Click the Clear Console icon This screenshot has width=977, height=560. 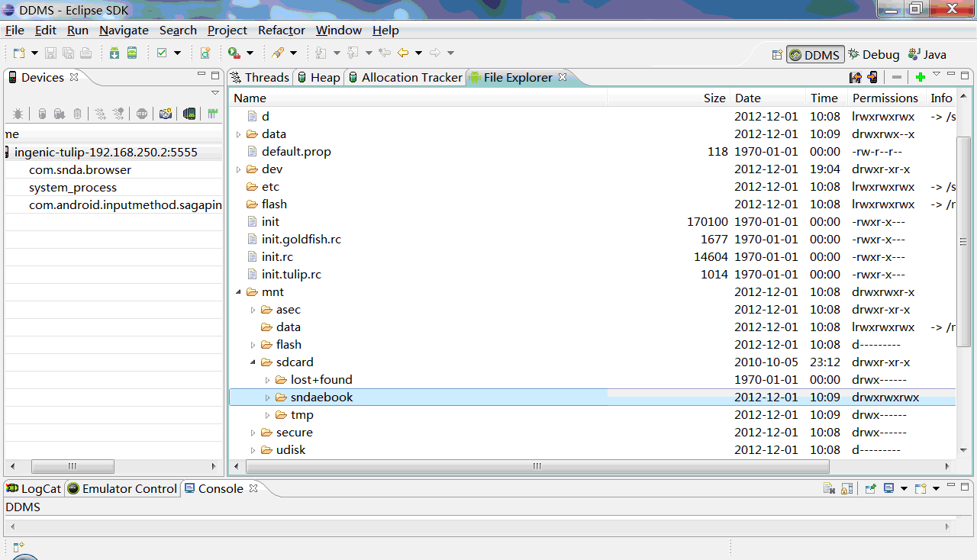[829, 488]
